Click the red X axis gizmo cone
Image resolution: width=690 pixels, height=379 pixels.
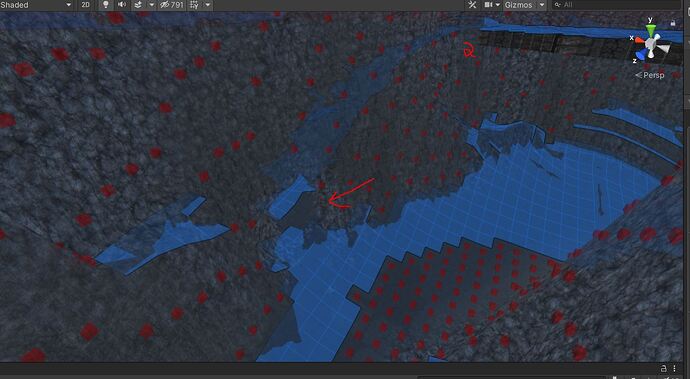pos(639,40)
